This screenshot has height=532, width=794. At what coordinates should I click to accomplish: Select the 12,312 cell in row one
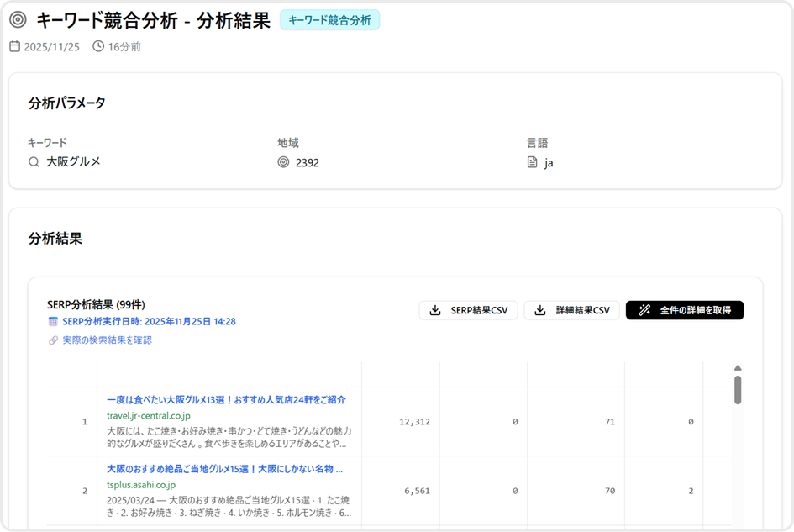[x=414, y=422]
